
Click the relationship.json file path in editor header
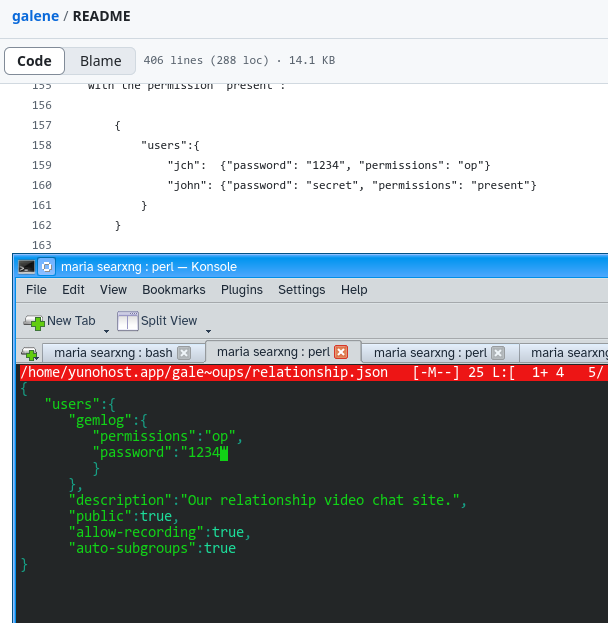[x=204, y=373]
